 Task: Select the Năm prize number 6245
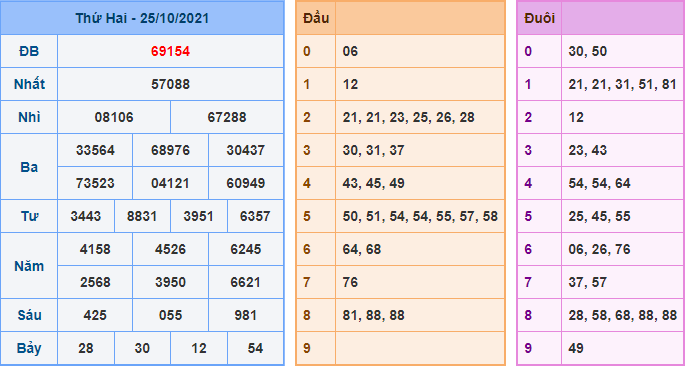[246, 249]
